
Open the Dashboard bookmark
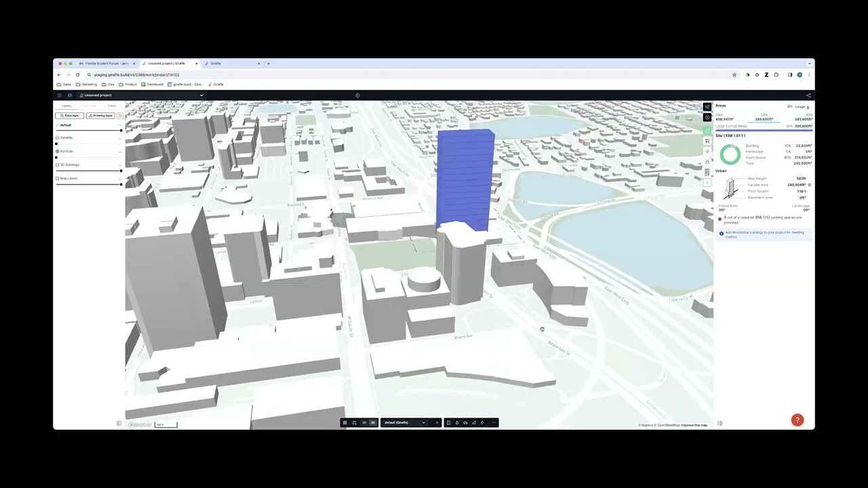coord(153,84)
